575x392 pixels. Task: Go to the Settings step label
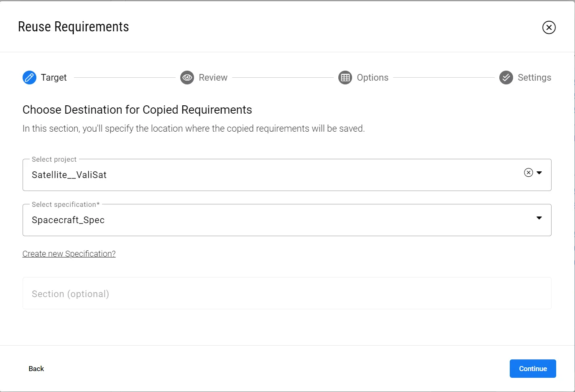pos(534,77)
